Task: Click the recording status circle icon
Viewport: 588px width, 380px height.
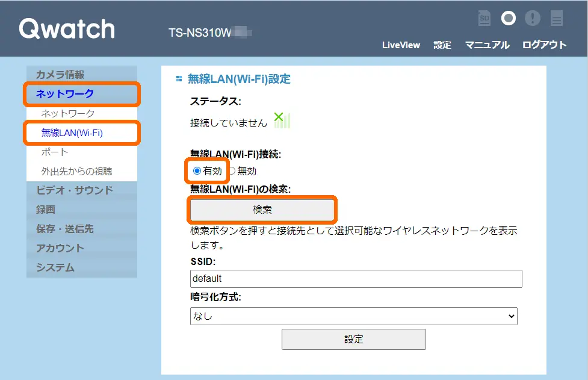Action: [x=509, y=19]
